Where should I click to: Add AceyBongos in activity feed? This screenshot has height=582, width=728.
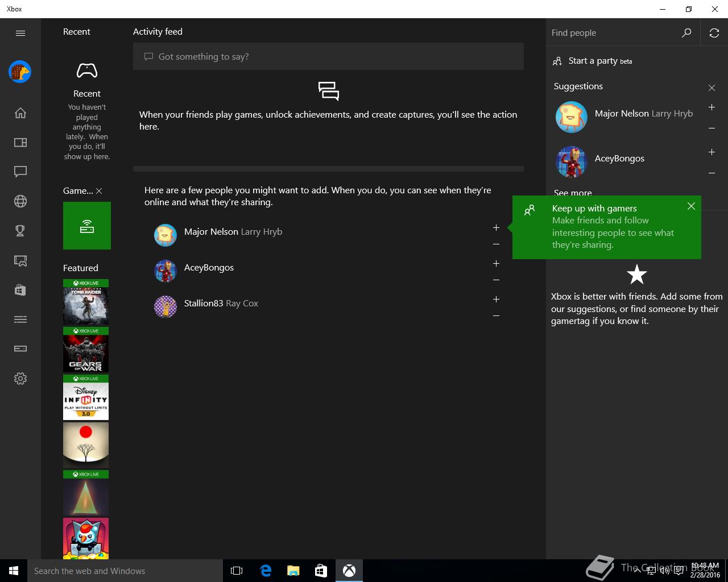coord(496,264)
